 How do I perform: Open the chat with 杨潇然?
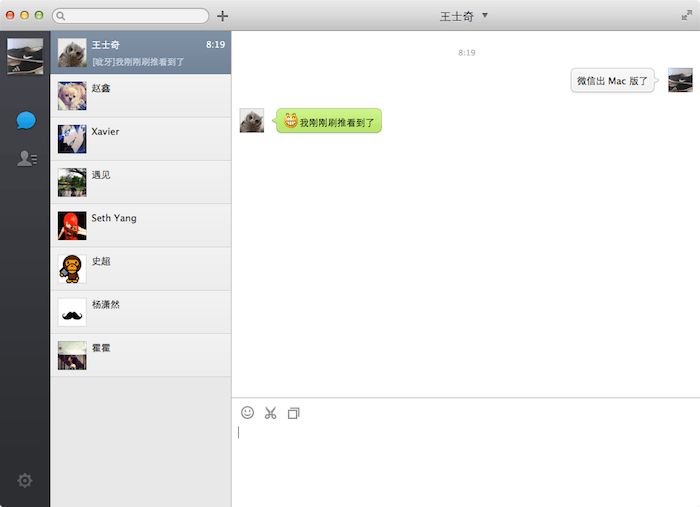point(141,312)
